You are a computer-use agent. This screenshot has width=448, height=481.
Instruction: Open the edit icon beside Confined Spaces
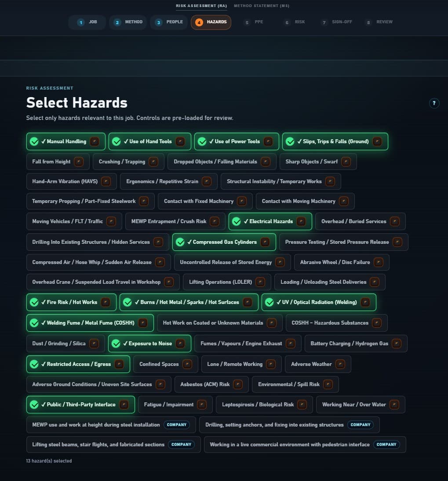187,364
